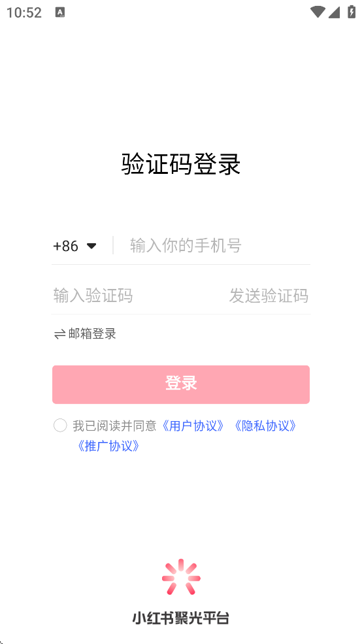This screenshot has height=644, width=362.
Task: Click the pink 登录 button
Action: point(181,384)
